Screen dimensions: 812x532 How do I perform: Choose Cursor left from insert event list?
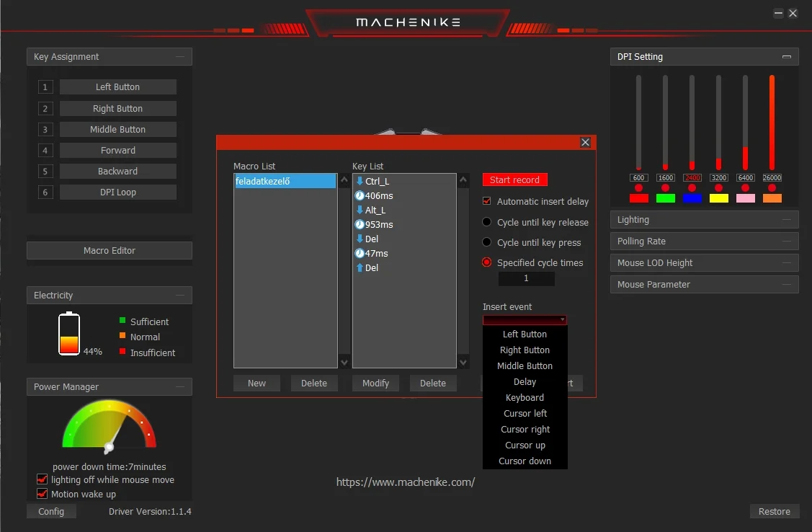coord(525,413)
